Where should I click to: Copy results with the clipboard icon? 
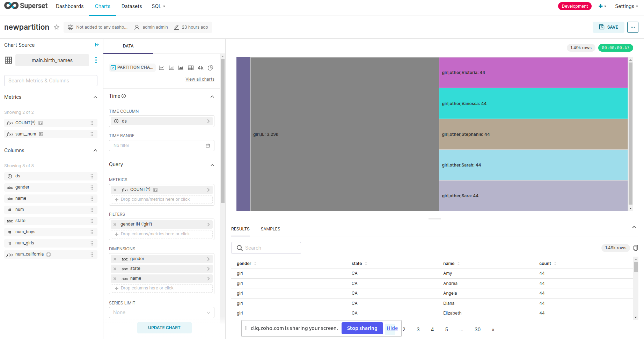pos(636,248)
